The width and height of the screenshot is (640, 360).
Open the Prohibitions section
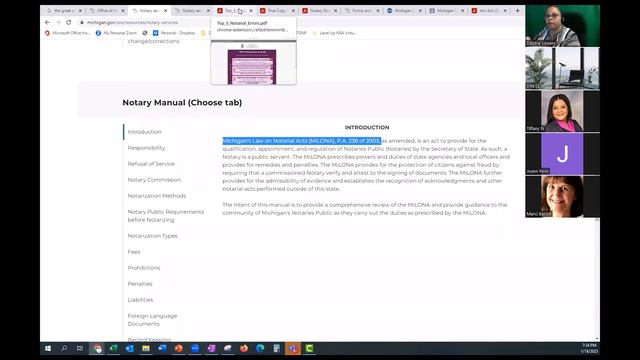144,268
